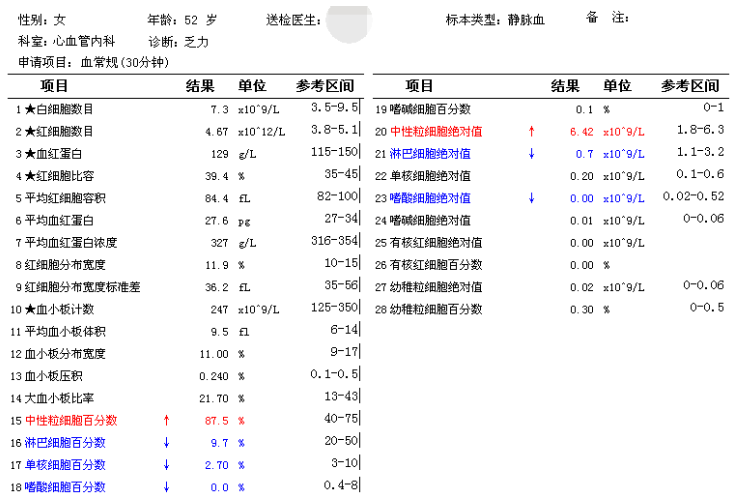Click blue down arrow beside 淋巴细胞绝对值

click(531, 153)
